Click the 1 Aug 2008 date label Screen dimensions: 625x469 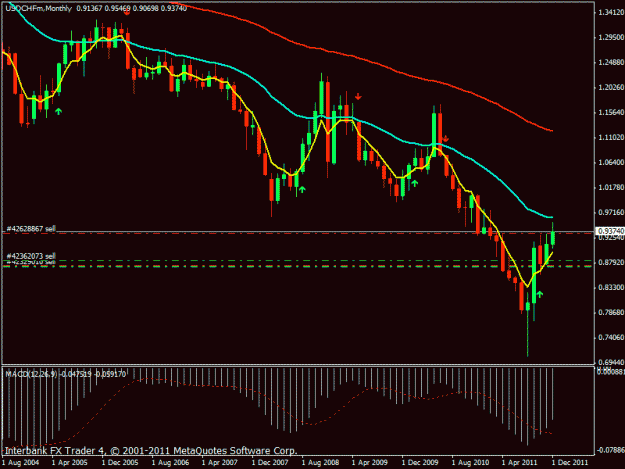coord(320,463)
